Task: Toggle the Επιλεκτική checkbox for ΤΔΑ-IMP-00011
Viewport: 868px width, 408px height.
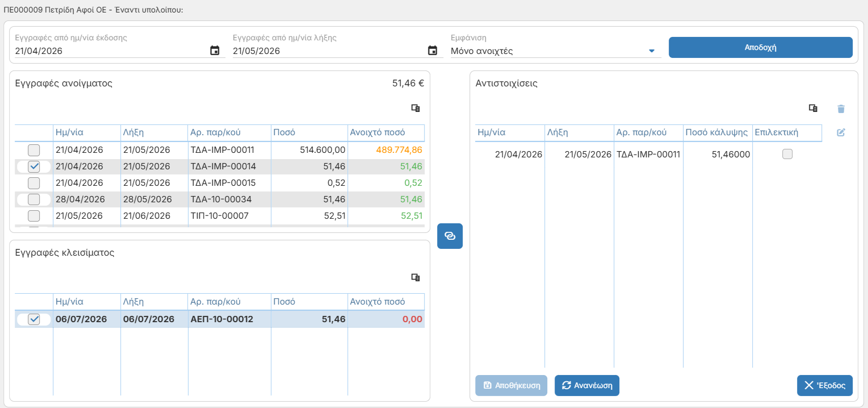Action: pyautogui.click(x=787, y=154)
